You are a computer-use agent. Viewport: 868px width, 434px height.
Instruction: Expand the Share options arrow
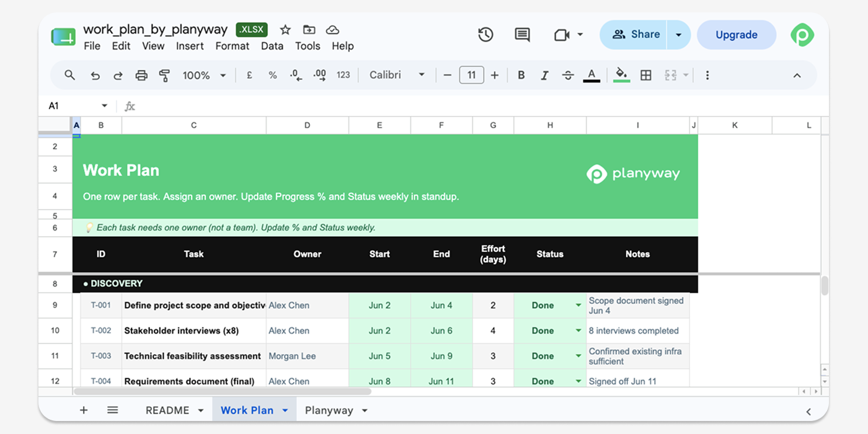678,35
